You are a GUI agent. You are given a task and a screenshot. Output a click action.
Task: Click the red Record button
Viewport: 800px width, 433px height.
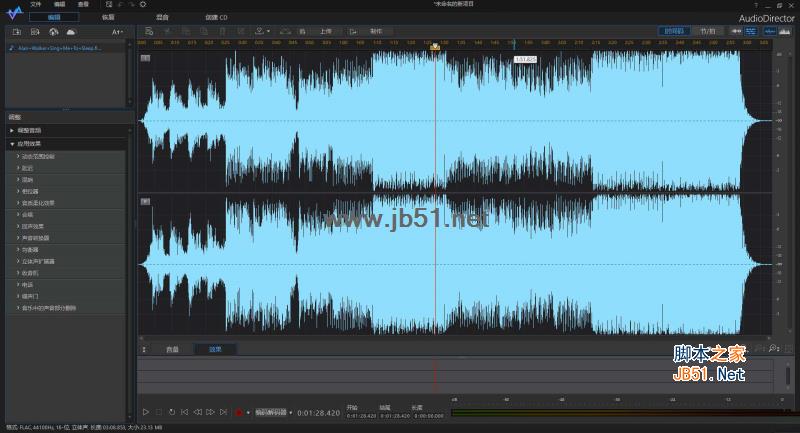click(x=238, y=412)
